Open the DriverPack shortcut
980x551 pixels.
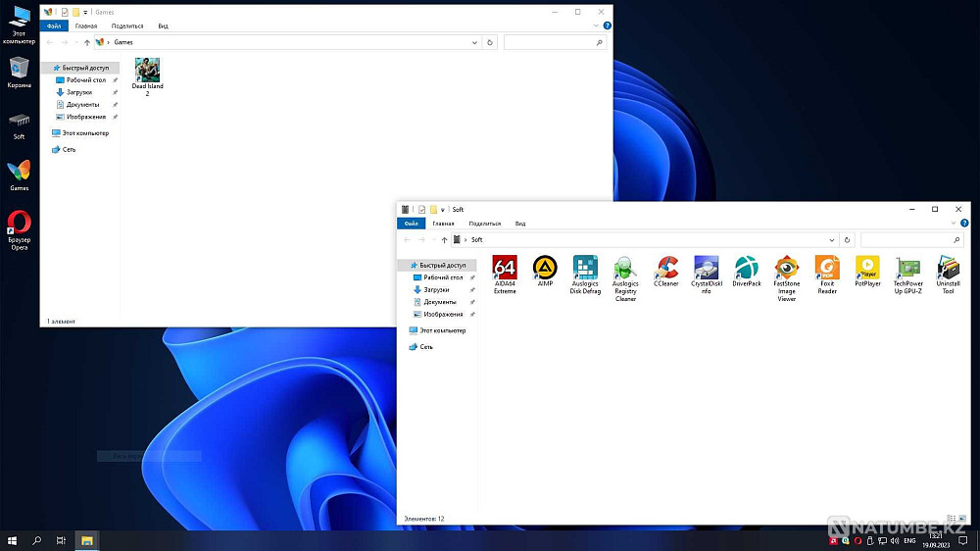click(x=746, y=271)
